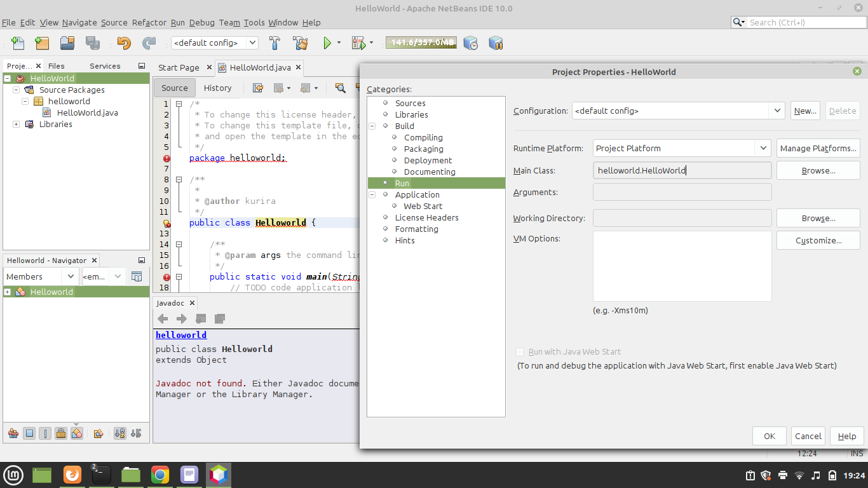Click the Clean and Build broom icon
Viewport: 868px width, 488px height.
coord(301,43)
